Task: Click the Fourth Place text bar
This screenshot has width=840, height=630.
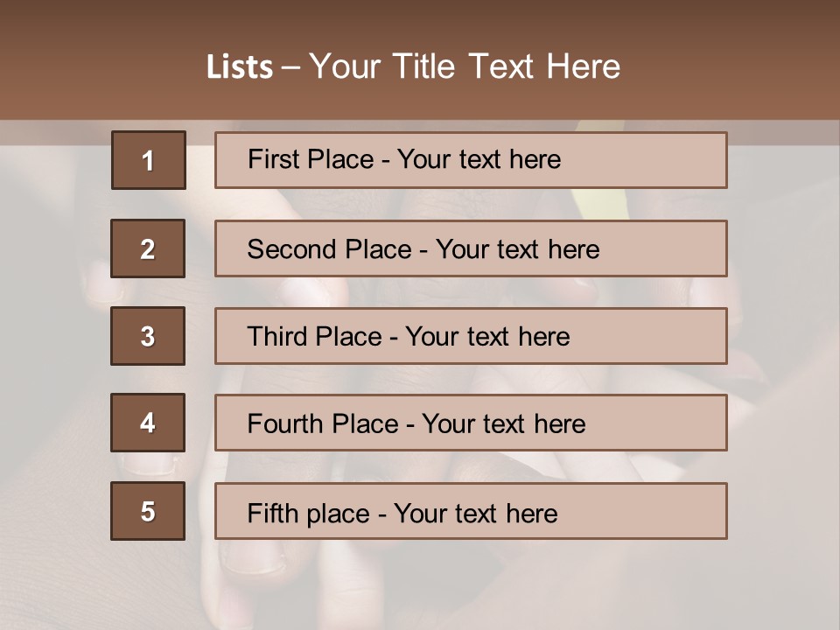Action: pos(471,423)
